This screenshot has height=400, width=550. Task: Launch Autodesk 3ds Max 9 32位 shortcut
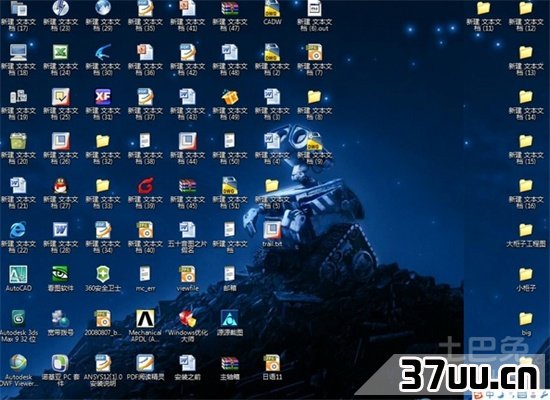(x=18, y=319)
